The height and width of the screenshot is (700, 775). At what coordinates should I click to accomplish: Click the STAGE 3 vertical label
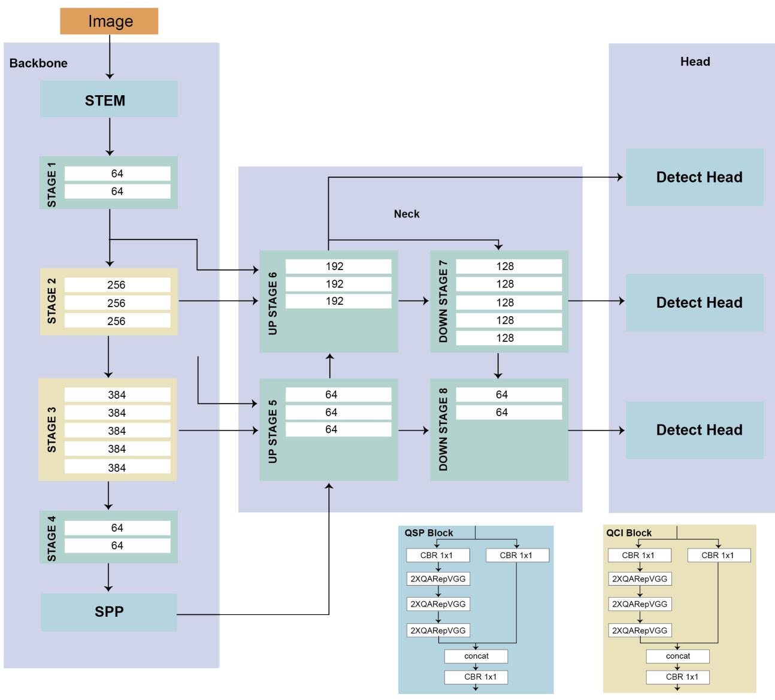[52, 429]
